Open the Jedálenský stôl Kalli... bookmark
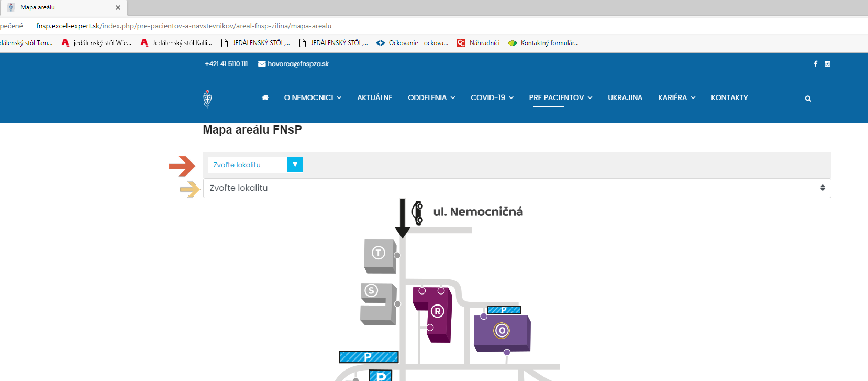868x381 pixels. (x=176, y=43)
